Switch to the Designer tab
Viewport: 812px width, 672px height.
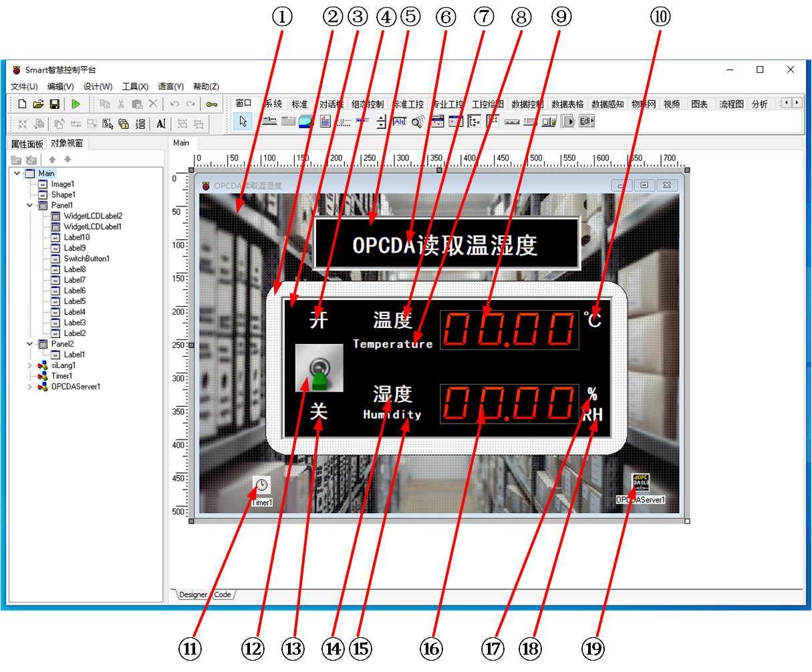tap(193, 595)
